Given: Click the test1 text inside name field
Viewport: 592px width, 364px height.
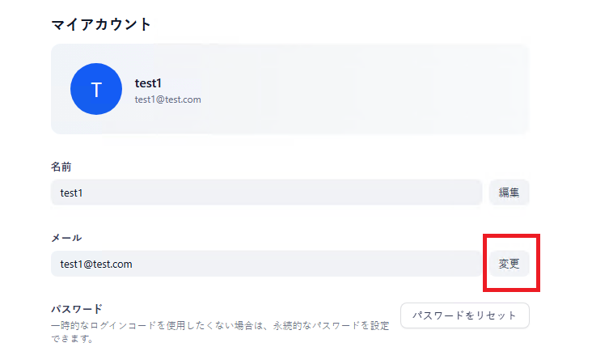Looking at the screenshot, I should 71,193.
